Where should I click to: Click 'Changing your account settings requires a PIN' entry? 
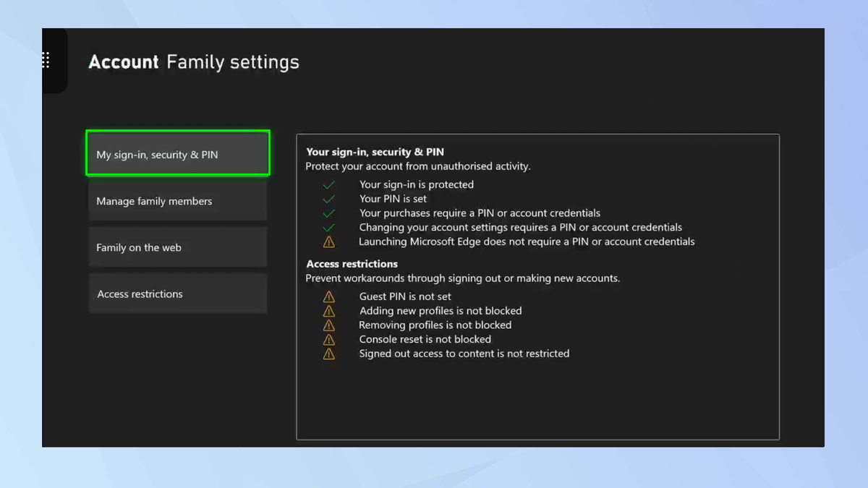(521, 227)
